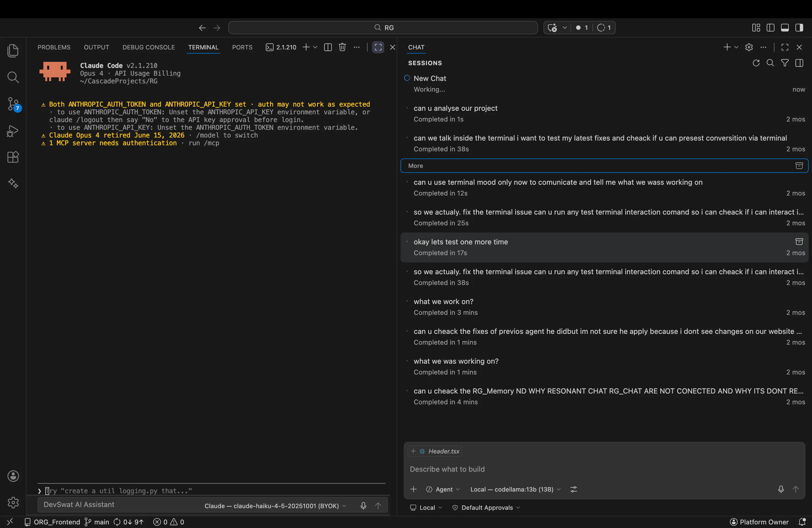This screenshot has width=812, height=528.
Task: Toggle bottom panel visibility
Action: pos(785,28)
